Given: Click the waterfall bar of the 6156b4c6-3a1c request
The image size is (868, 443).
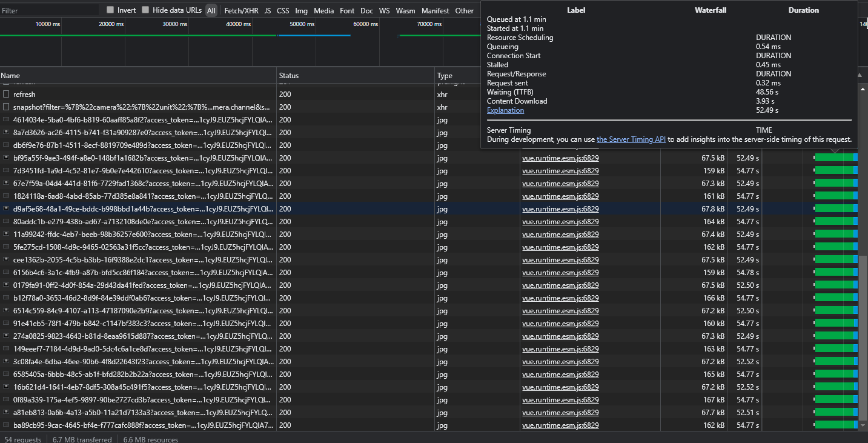Looking at the screenshot, I should pos(836,273).
